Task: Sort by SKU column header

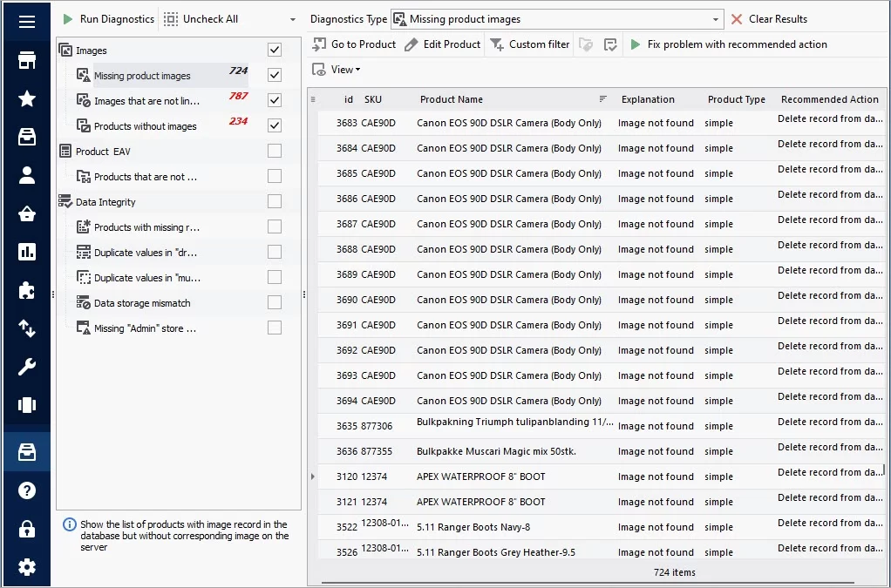Action: click(x=373, y=99)
